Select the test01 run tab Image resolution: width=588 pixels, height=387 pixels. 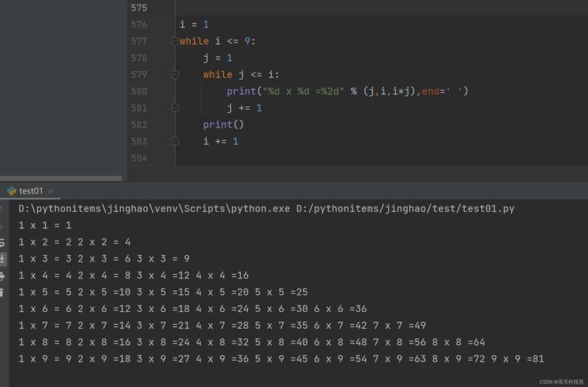(30, 191)
